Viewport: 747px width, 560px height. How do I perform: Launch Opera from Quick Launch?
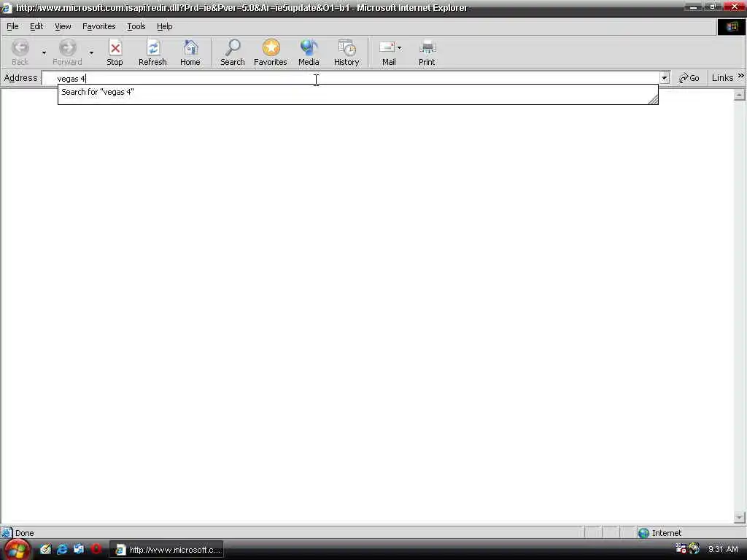pyautogui.click(x=96, y=549)
